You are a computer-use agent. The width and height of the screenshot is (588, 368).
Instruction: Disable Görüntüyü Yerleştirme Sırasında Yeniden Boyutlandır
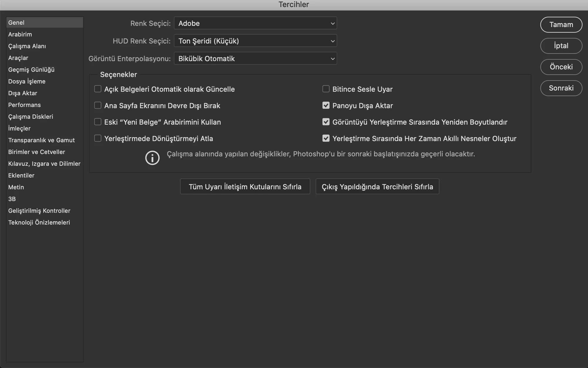tap(326, 122)
